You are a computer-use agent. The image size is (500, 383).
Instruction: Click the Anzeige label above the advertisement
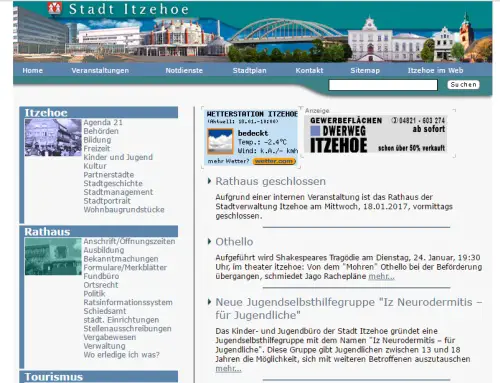317,110
